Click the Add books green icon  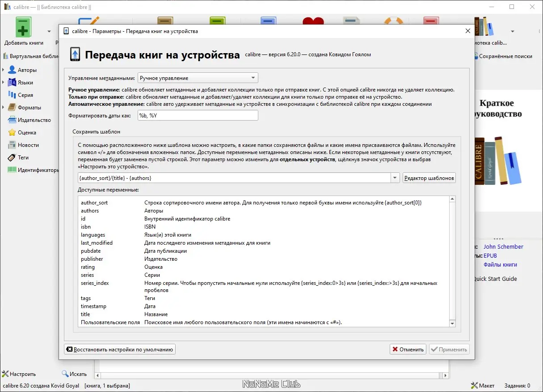pyautogui.click(x=24, y=27)
